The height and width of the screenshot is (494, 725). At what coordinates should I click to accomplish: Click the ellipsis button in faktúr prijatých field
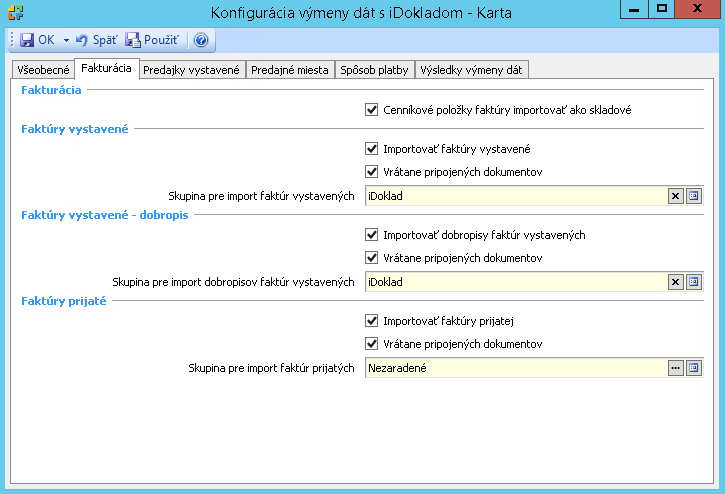click(676, 368)
